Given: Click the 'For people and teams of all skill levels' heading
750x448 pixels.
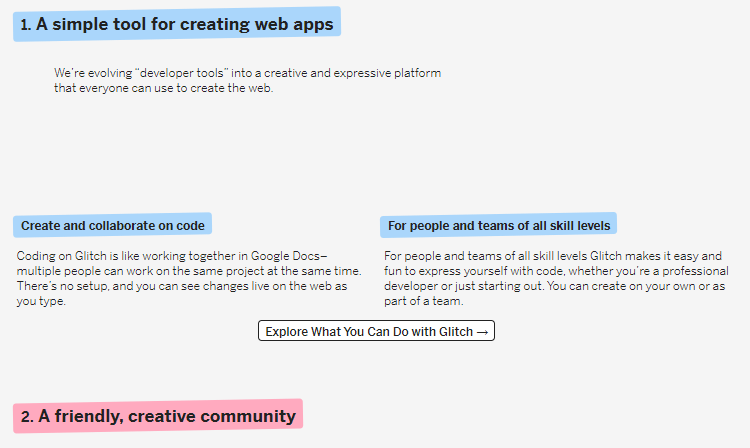Looking at the screenshot, I should 498,225.
